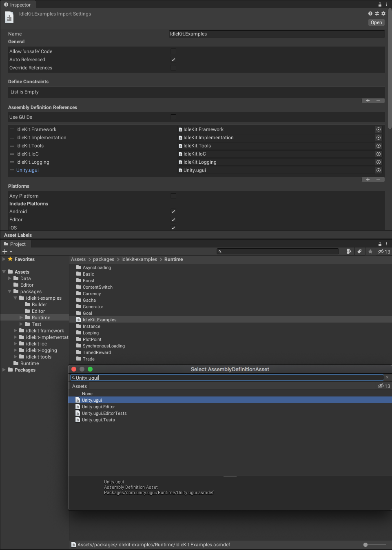Viewport: 392px width, 550px height.
Task: Toggle hidden packages count in asset picker
Action: pos(384,386)
